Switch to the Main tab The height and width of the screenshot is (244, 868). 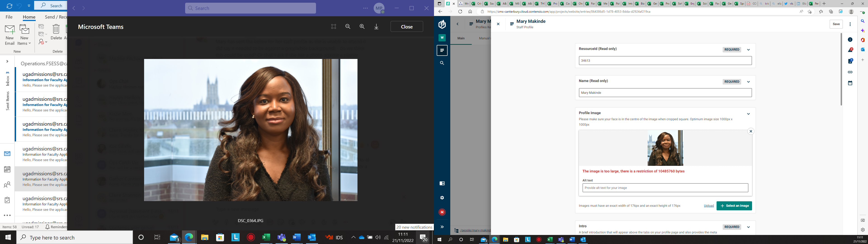pos(461,38)
